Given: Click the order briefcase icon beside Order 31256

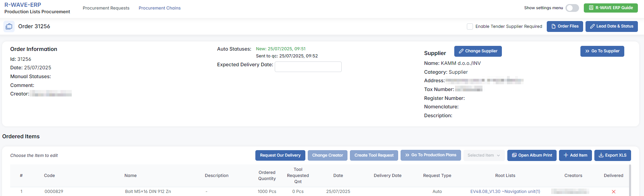Looking at the screenshot, I should (x=9, y=26).
